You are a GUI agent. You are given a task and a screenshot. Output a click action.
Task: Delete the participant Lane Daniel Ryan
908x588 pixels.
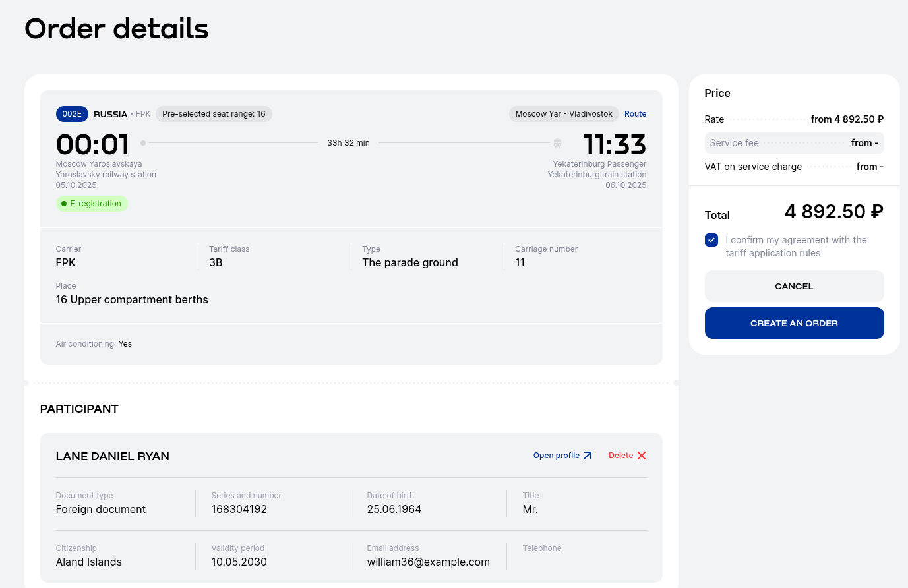coord(620,456)
